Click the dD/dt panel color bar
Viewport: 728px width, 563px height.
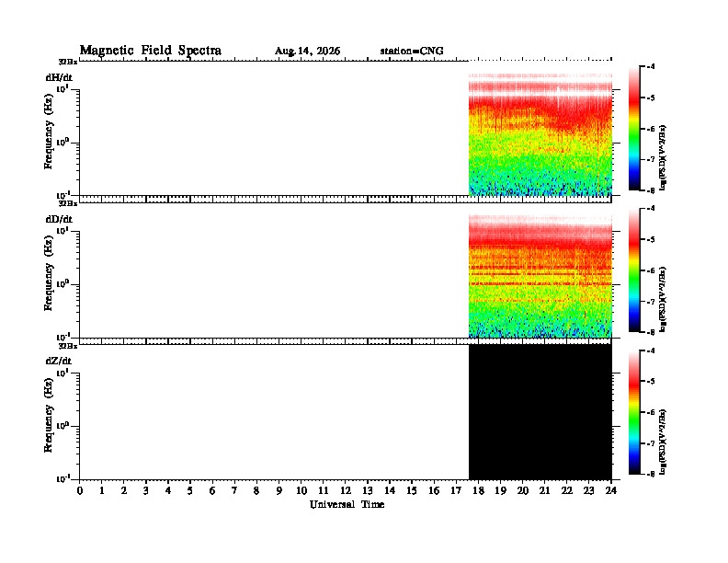[634, 270]
